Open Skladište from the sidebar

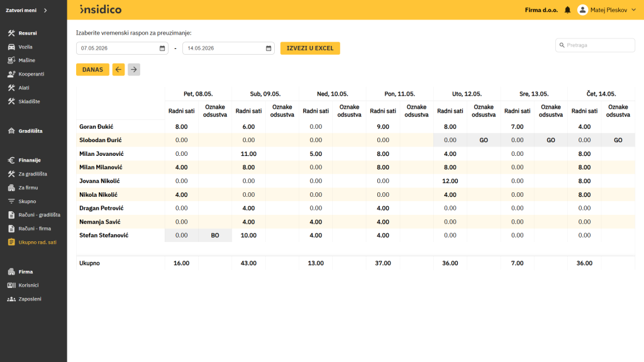[29, 101]
